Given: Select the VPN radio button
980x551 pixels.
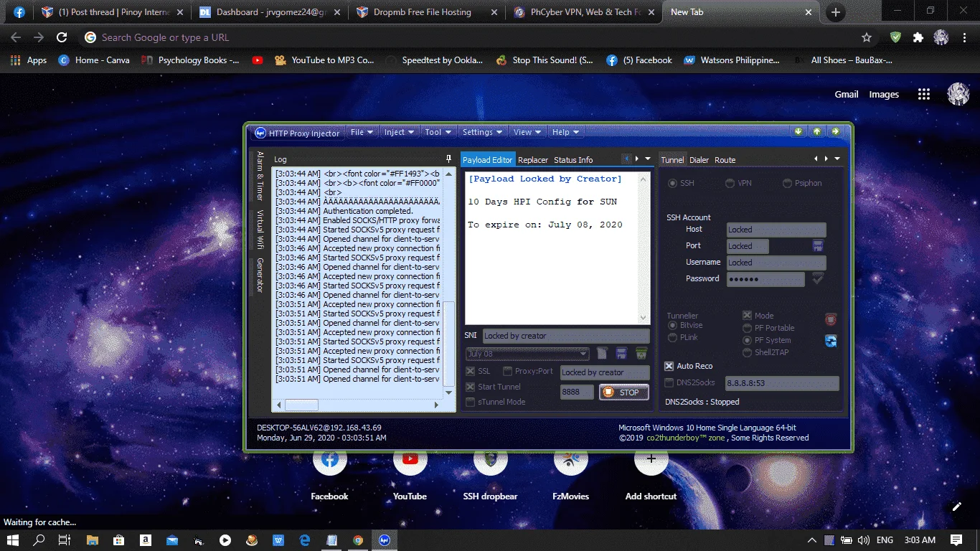Looking at the screenshot, I should [x=730, y=183].
